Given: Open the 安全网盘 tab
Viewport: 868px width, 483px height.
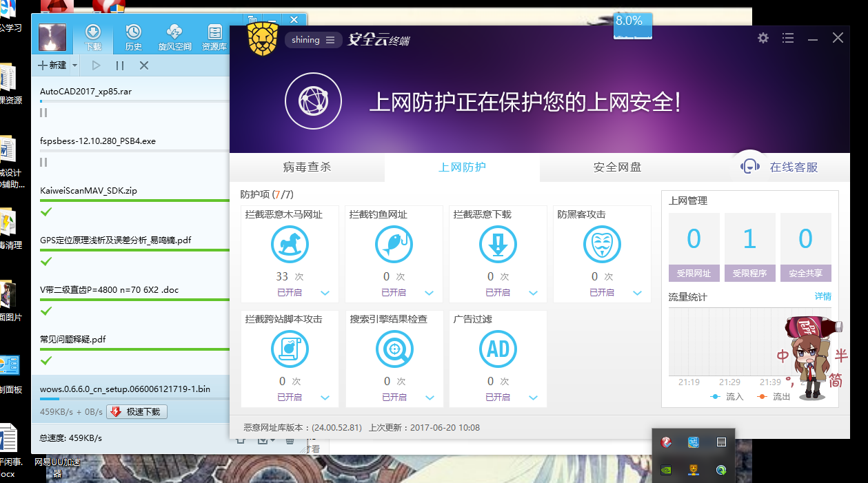Looking at the screenshot, I should point(617,167).
